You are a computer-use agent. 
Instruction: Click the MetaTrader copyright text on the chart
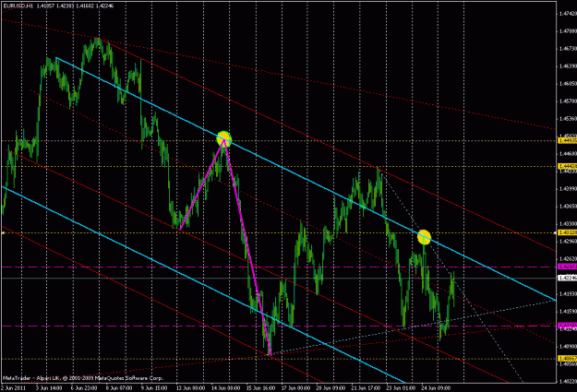83,378
